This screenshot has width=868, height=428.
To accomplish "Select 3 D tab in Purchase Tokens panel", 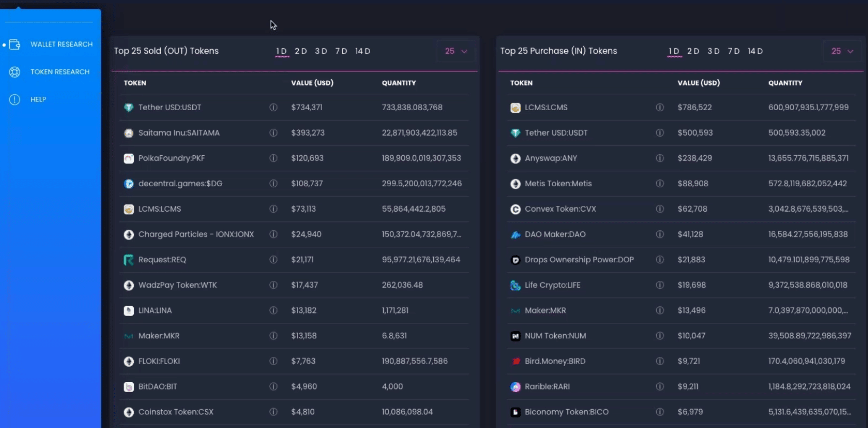I will pyautogui.click(x=714, y=51).
